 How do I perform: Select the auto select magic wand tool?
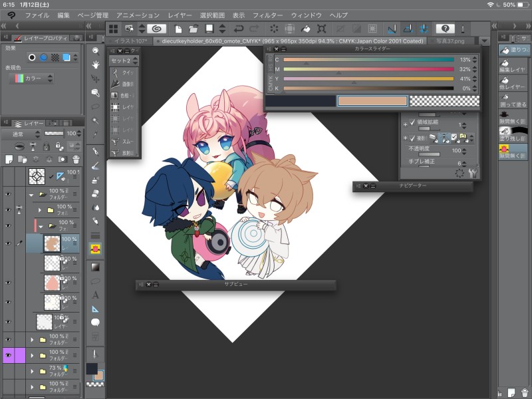pos(96,120)
